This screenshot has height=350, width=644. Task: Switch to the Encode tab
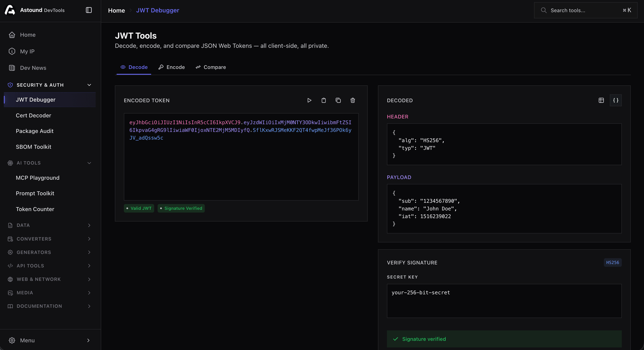(x=172, y=67)
